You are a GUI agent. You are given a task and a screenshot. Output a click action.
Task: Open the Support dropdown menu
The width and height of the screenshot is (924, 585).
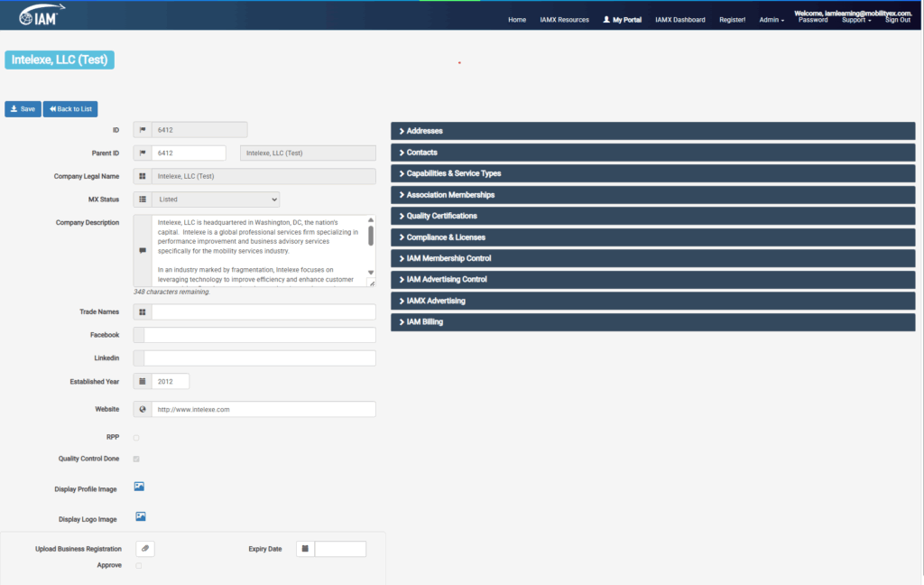tap(856, 20)
